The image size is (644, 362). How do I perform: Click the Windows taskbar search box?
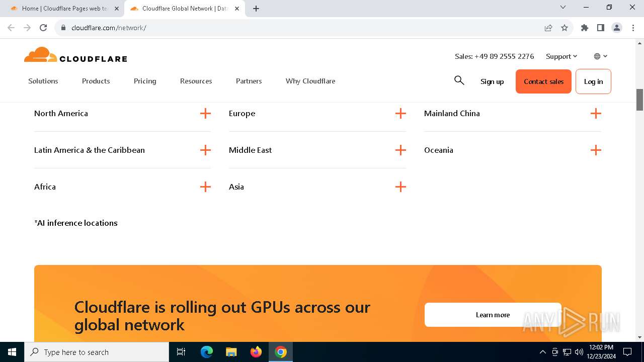97,352
